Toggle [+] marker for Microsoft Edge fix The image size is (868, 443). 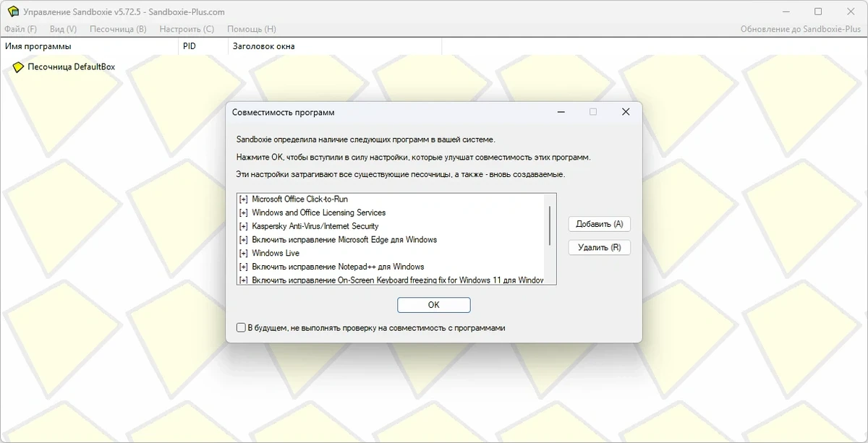tap(243, 239)
